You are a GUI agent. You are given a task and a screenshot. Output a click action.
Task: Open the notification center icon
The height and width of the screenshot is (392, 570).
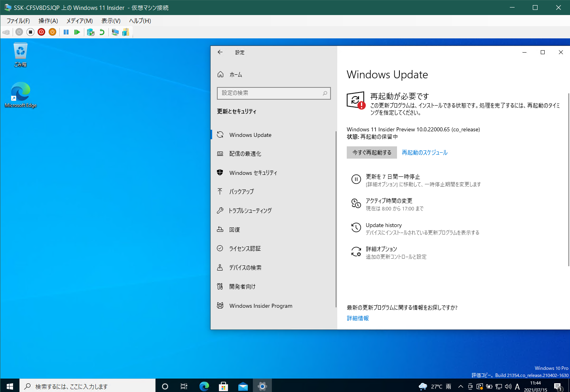pos(558,386)
